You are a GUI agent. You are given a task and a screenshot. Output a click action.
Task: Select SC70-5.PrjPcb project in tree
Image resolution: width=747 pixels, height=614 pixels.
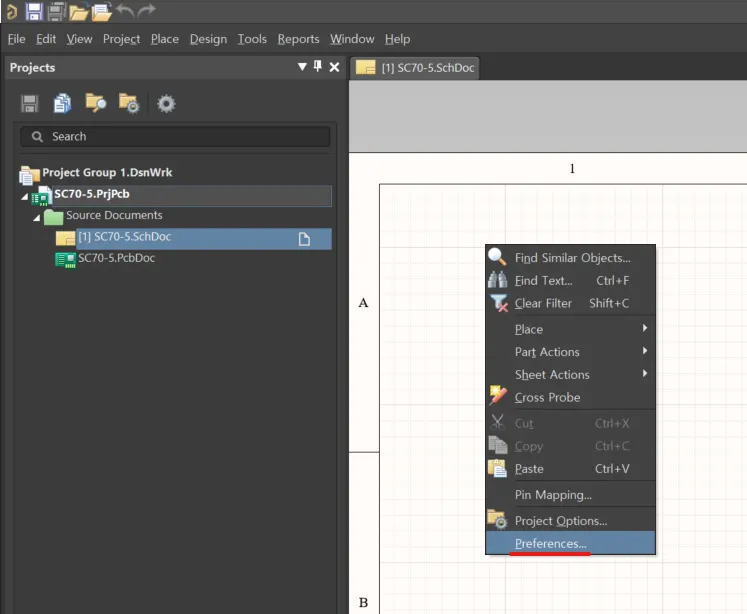[91, 194]
